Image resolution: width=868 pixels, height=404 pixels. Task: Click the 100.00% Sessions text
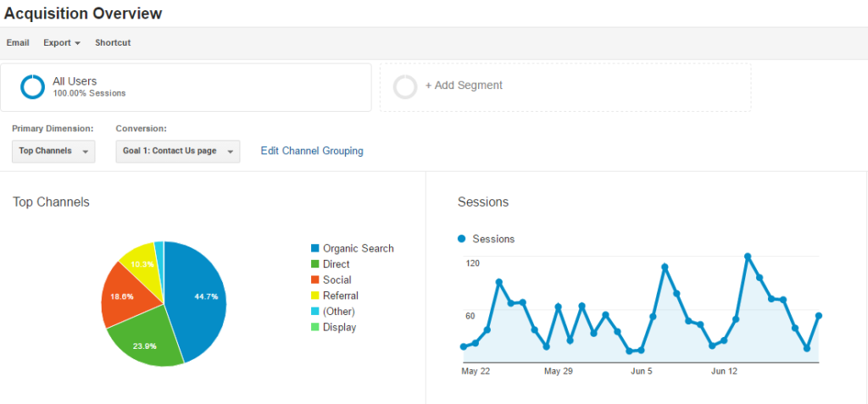(89, 93)
